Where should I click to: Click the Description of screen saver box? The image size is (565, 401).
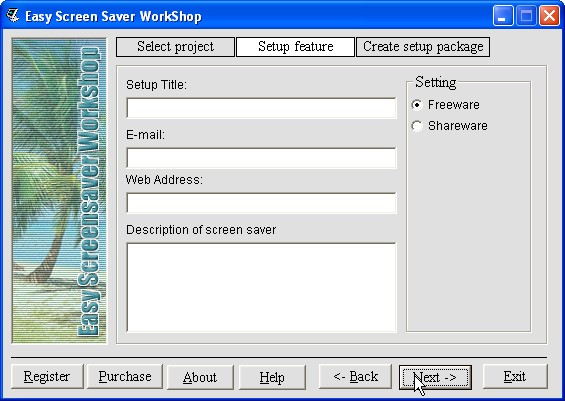[261, 287]
